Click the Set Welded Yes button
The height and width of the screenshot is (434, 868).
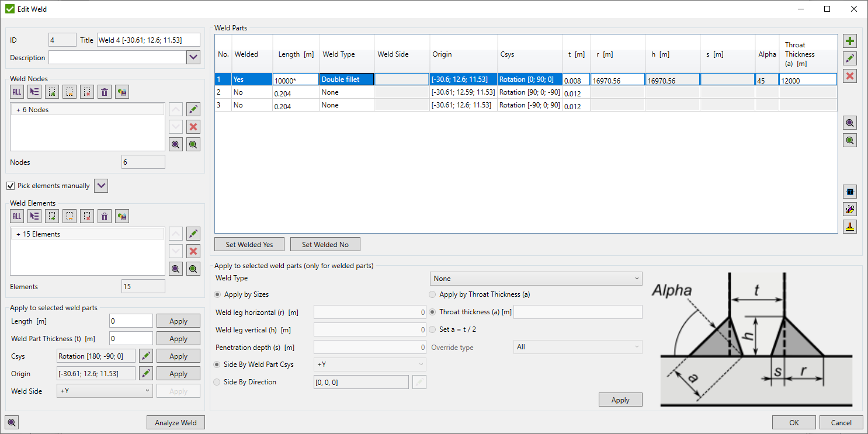point(249,244)
